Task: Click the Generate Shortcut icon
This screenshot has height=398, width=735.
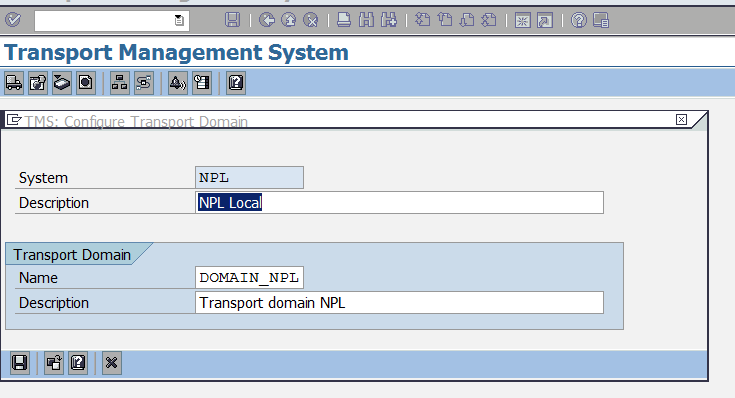Action: click(545, 20)
